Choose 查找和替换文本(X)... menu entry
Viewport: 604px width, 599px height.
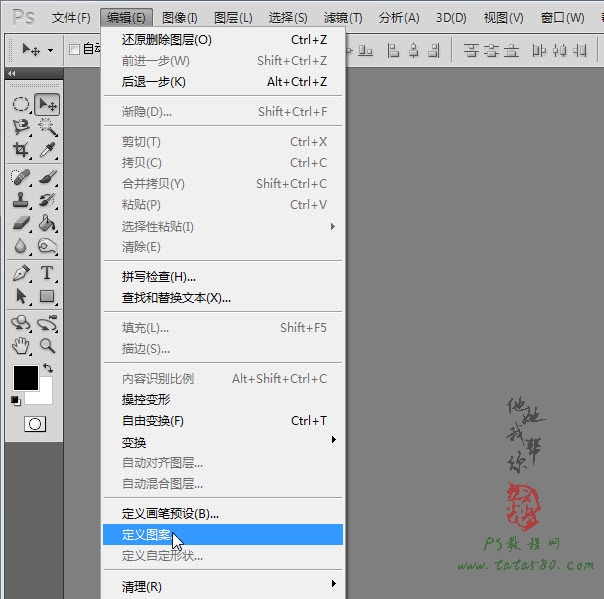click(x=223, y=298)
